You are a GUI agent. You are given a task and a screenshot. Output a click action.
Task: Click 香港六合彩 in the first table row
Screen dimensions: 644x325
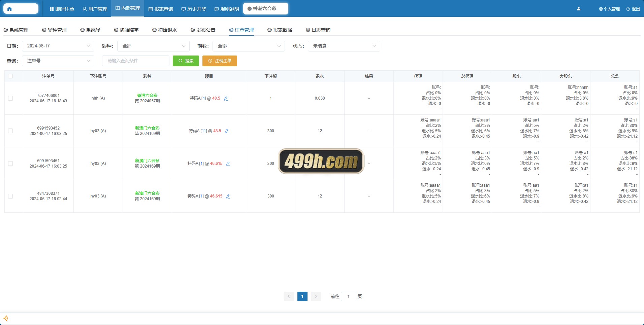coord(147,96)
